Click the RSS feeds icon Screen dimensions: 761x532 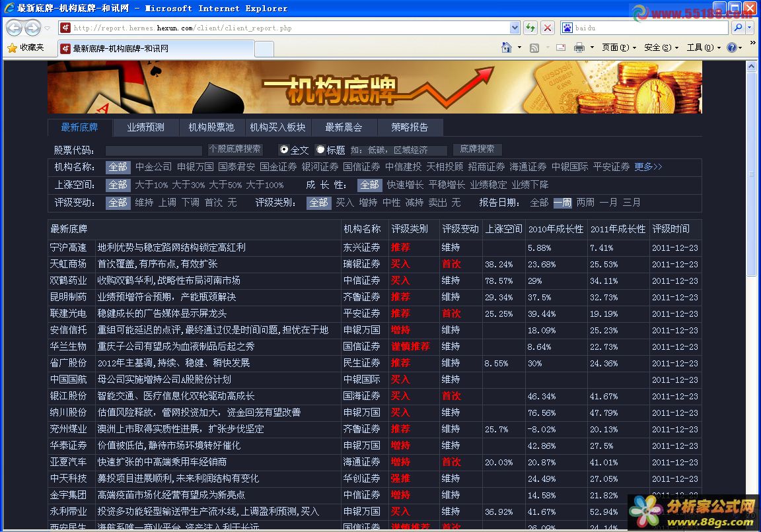(x=534, y=48)
